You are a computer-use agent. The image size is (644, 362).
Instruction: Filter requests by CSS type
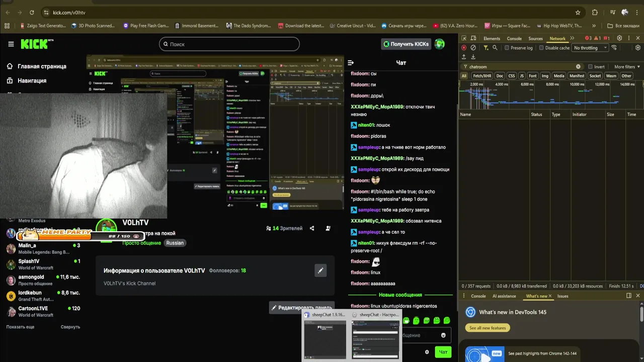(x=512, y=76)
